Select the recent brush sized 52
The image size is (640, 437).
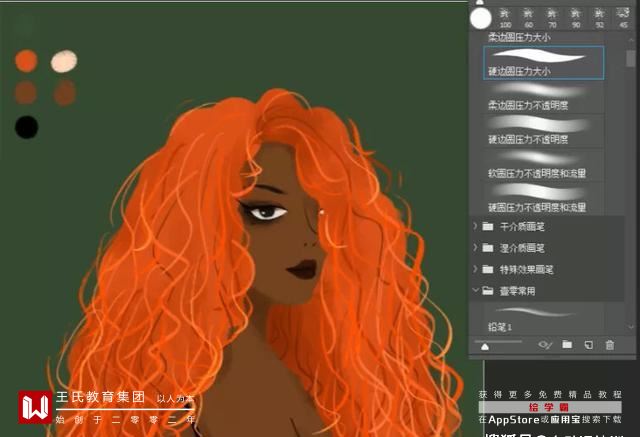(x=600, y=19)
